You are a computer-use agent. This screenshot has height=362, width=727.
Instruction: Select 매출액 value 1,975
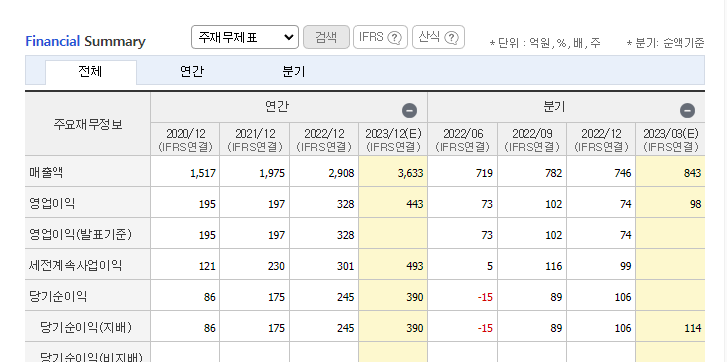[x=272, y=173]
